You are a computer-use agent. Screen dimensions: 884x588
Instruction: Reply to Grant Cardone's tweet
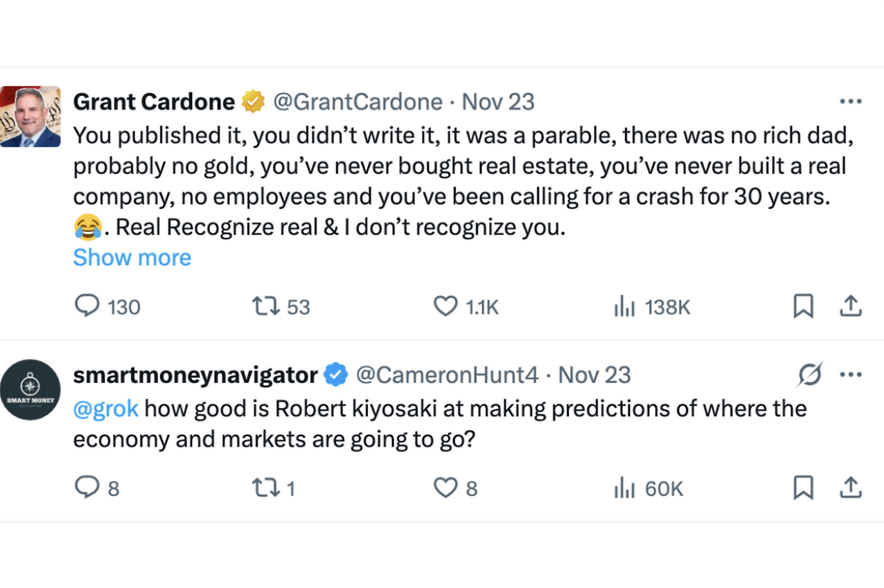pyautogui.click(x=87, y=306)
